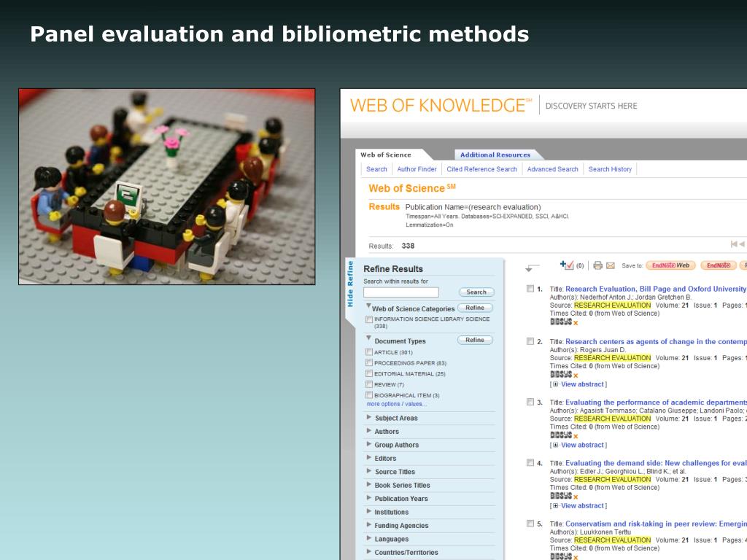Tick the EDITORIAL MATERIAL checkbox

368,373
